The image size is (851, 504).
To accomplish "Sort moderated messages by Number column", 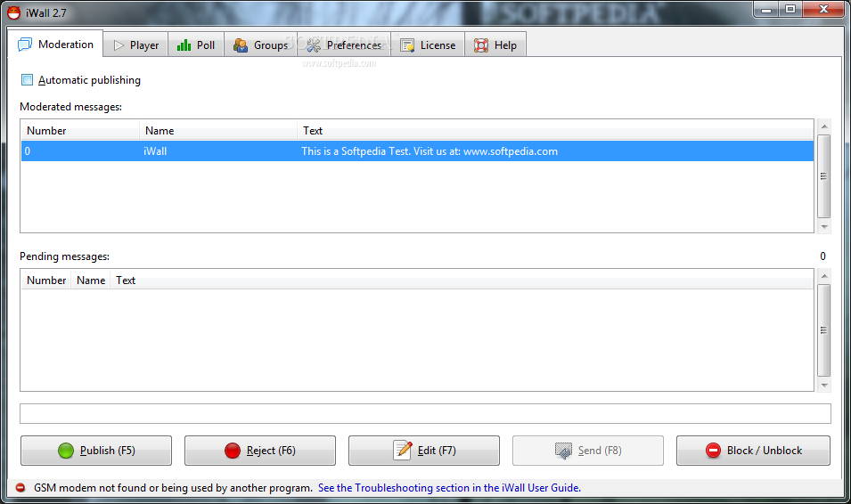I will pyautogui.click(x=80, y=131).
